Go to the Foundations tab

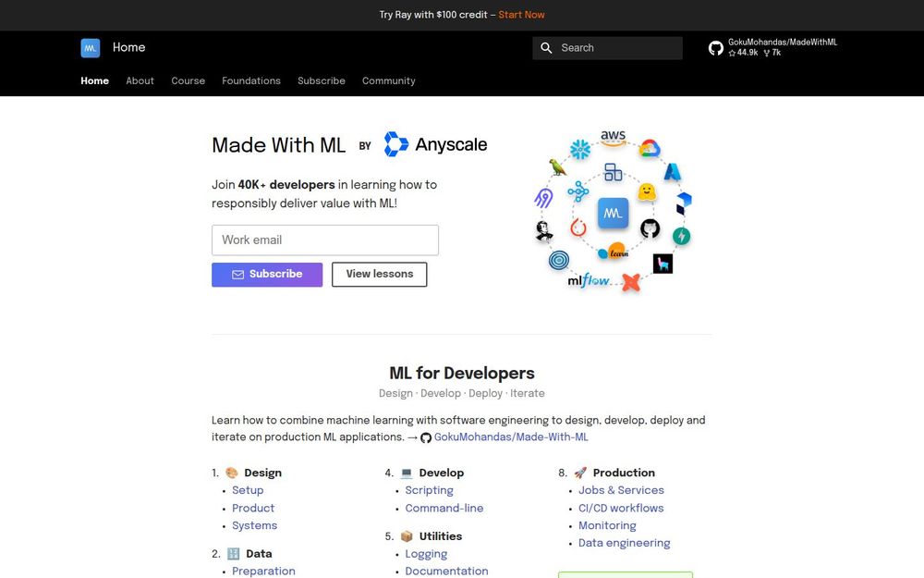point(251,80)
